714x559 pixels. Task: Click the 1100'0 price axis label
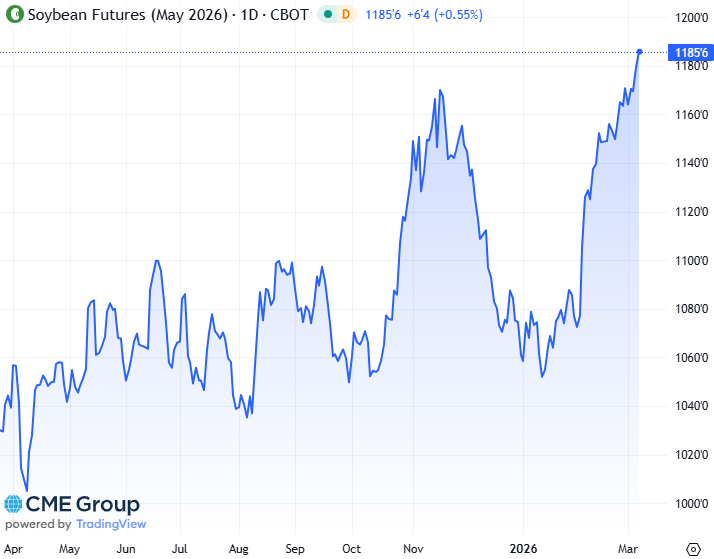692,260
